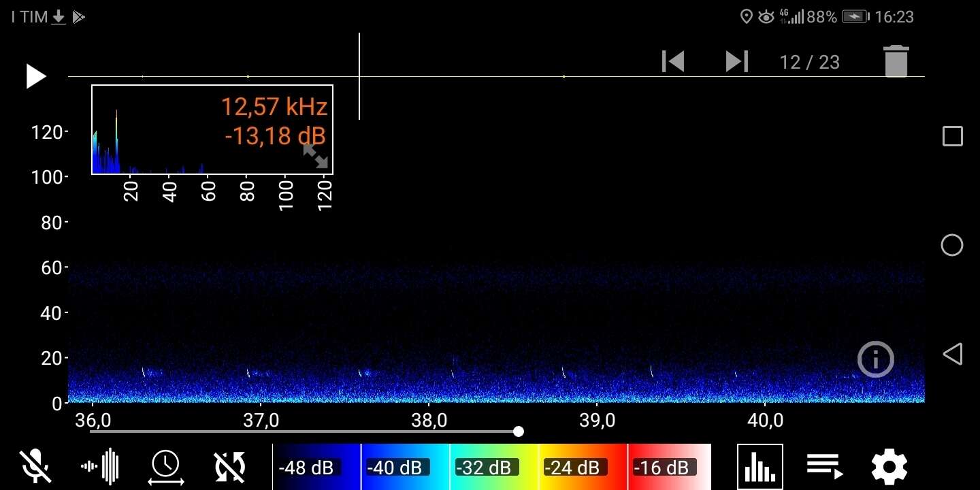Image resolution: width=980 pixels, height=490 pixels.
Task: Click the location status icon
Action: pos(747,17)
